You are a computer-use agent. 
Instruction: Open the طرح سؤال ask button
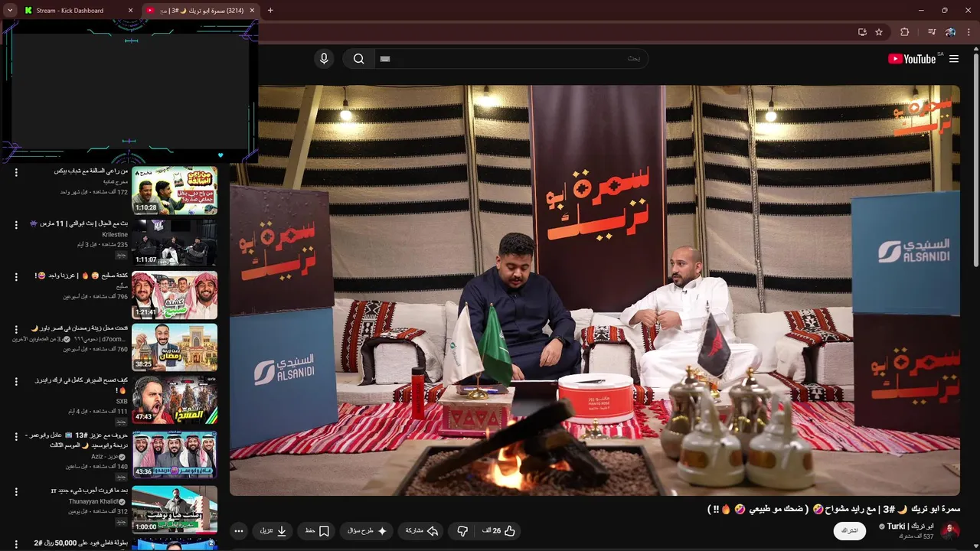pos(368,530)
